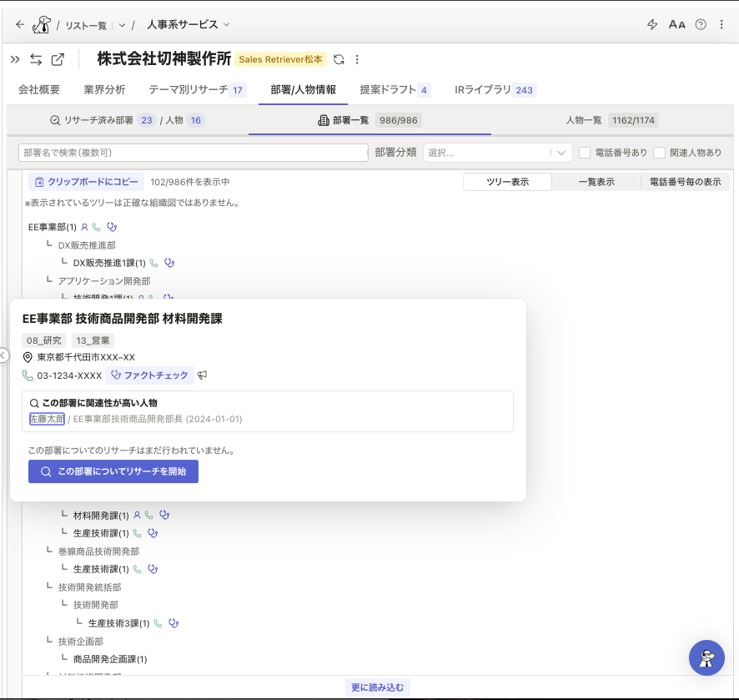Open the more options dots beside company name
The width and height of the screenshot is (739, 700).
pos(357,59)
